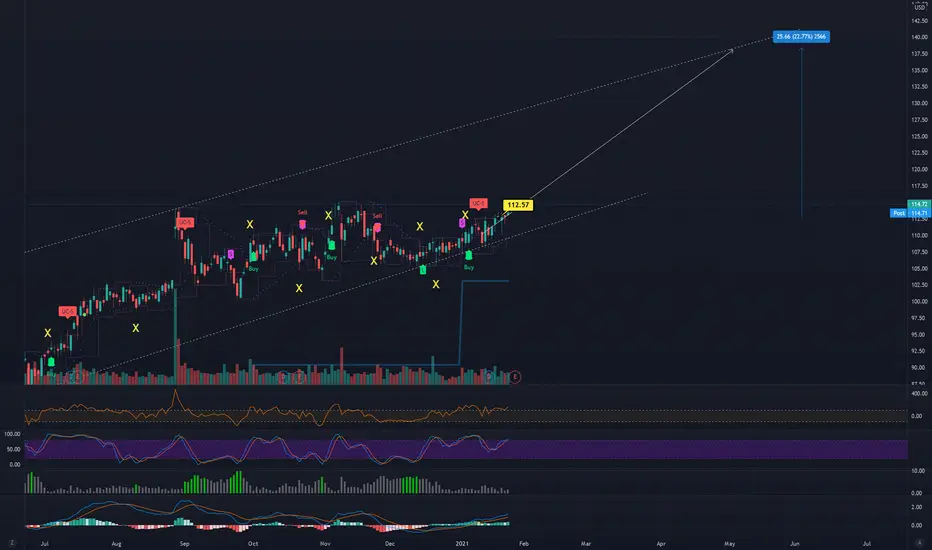Click the green buy signal marker in early July
Image resolution: width=932 pixels, height=550 pixels.
click(51, 362)
